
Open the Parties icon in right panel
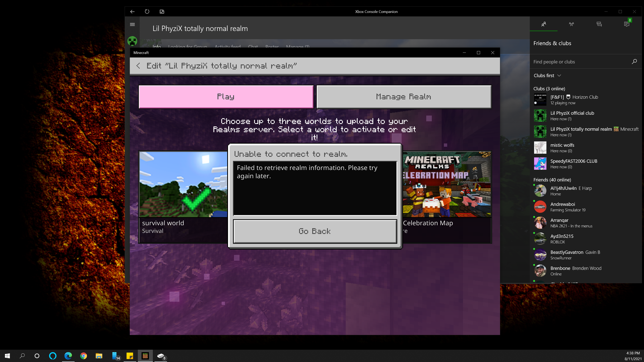571,24
